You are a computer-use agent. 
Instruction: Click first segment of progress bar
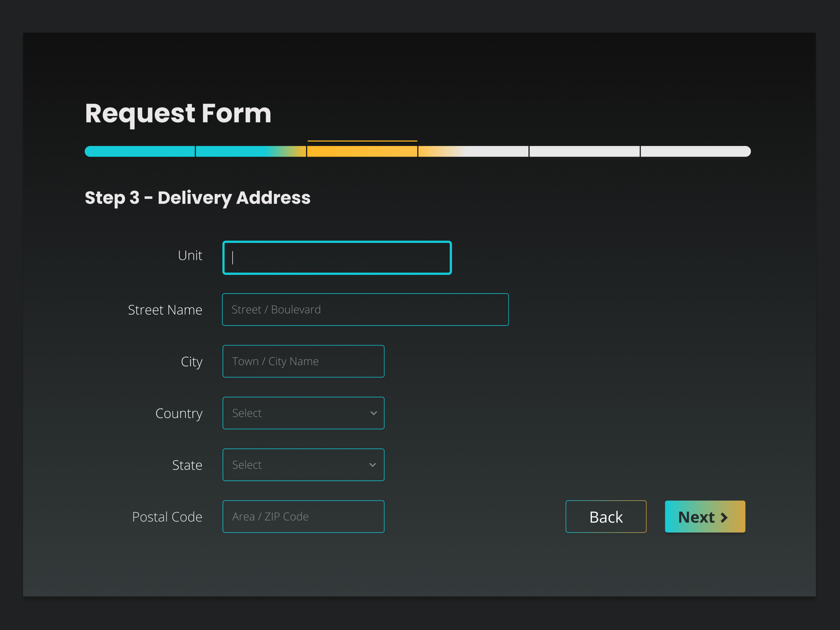[140, 151]
